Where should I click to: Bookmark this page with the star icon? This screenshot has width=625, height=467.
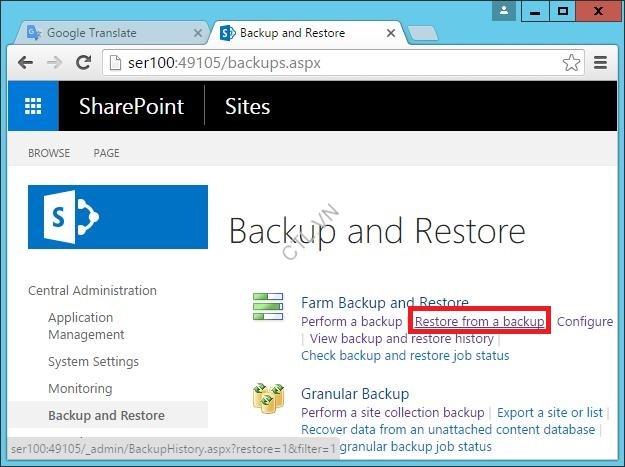click(571, 62)
